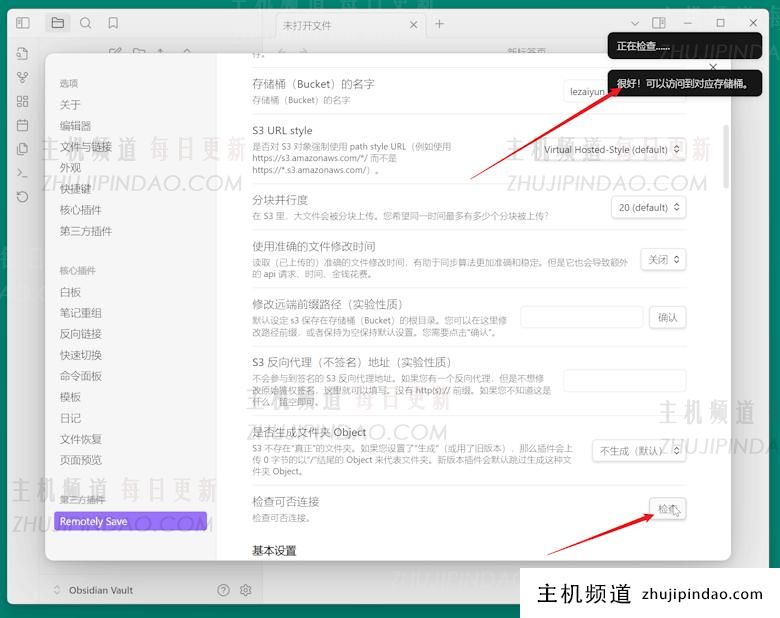The height and width of the screenshot is (618, 780).
Task: Open 模板 plugin settings
Action: pyautogui.click(x=70, y=397)
